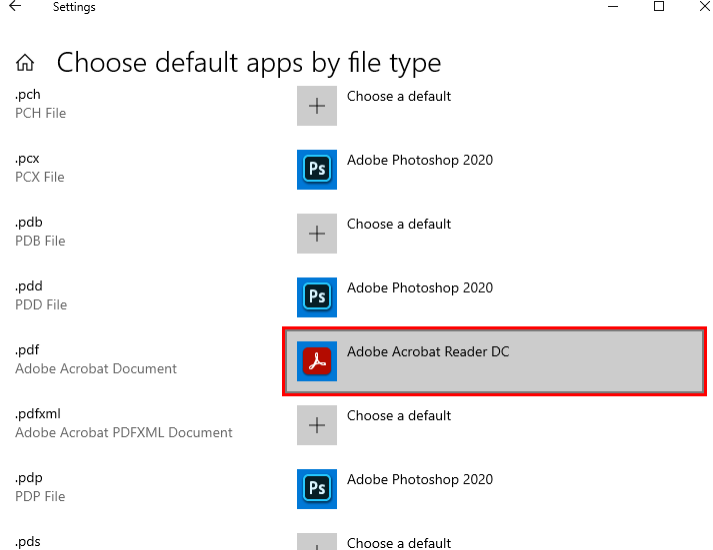Go to Settings home via house icon

[25, 63]
